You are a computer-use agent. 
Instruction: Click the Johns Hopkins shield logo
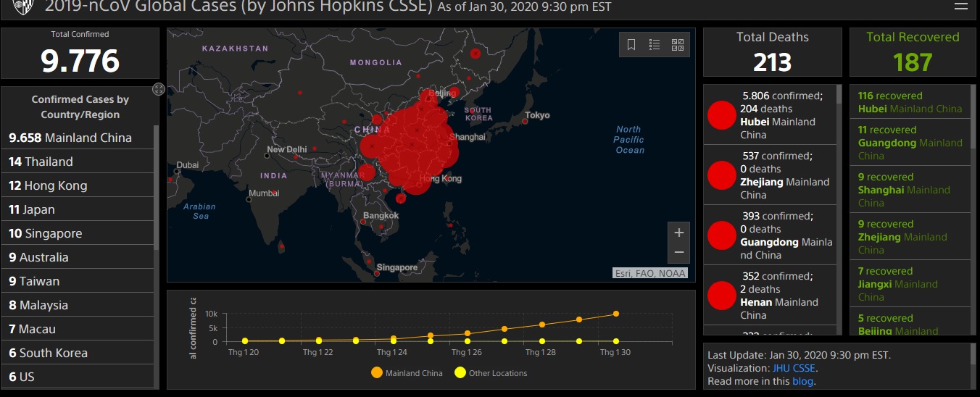(21, 7)
